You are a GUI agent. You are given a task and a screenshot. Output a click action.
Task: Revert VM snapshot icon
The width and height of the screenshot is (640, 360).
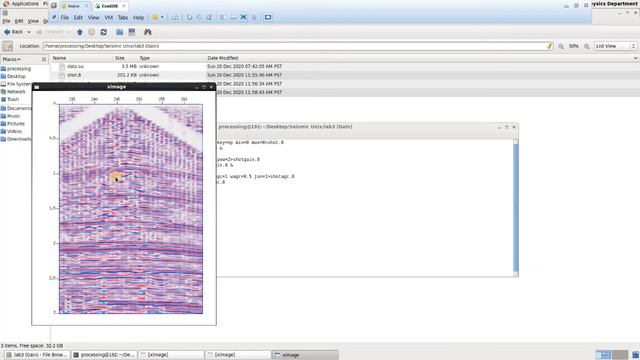pyautogui.click(x=199, y=17)
